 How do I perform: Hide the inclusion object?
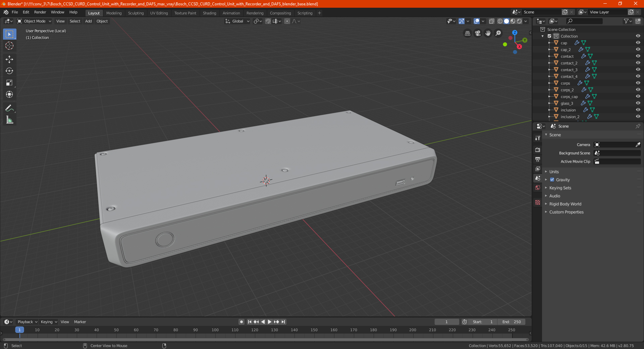coord(638,110)
